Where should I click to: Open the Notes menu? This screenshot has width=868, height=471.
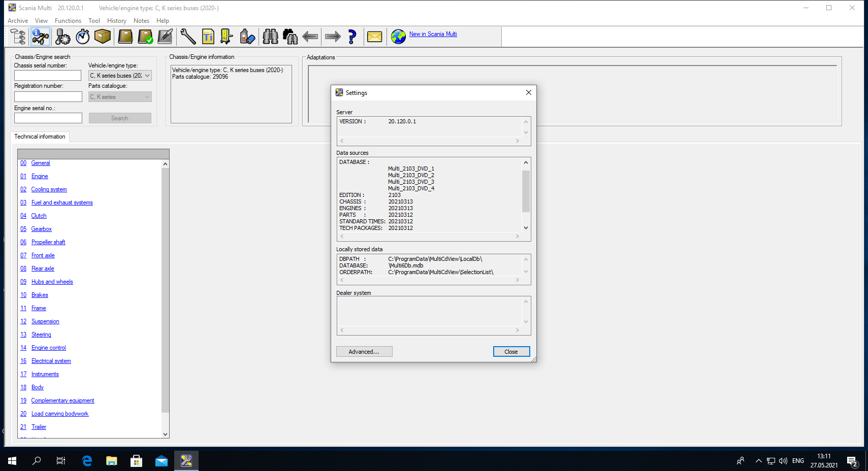click(141, 21)
